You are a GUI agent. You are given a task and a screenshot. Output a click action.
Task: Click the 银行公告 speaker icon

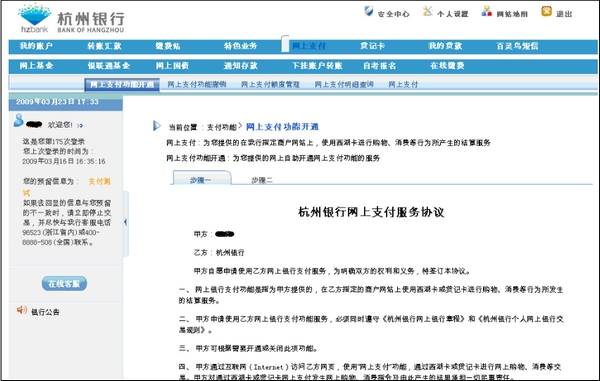click(21, 310)
